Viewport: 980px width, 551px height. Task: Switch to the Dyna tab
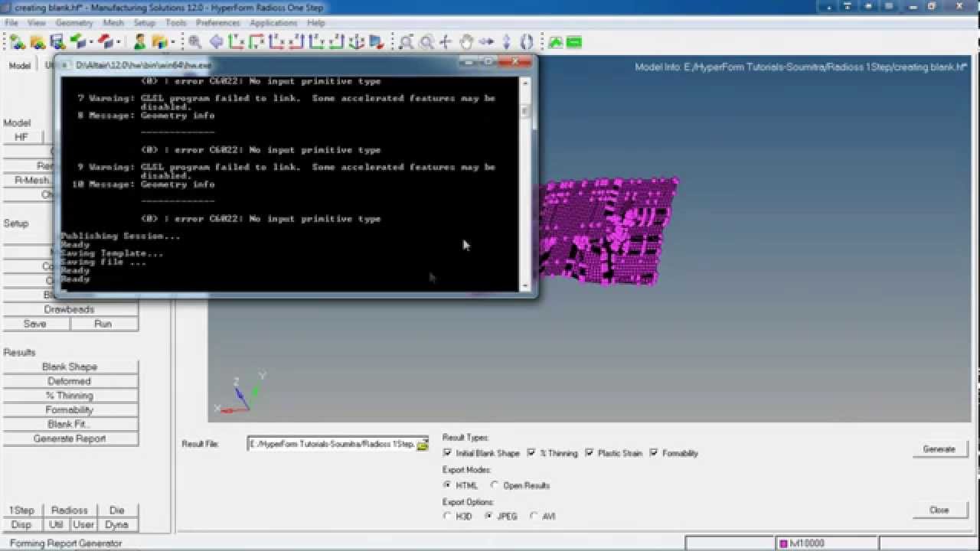117,525
